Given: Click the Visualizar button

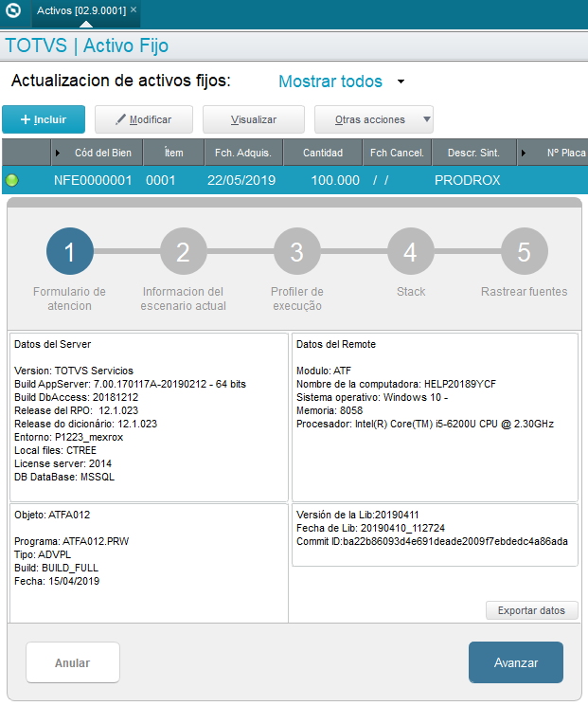Looking at the screenshot, I should click(254, 119).
